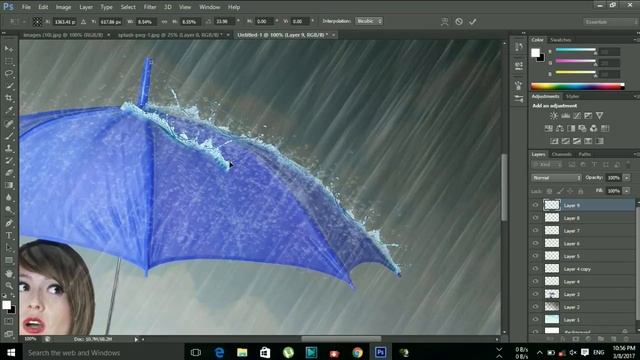Image resolution: width=640 pixels, height=360 pixels.
Task: Select the History Brush tool
Action: click(x=9, y=161)
